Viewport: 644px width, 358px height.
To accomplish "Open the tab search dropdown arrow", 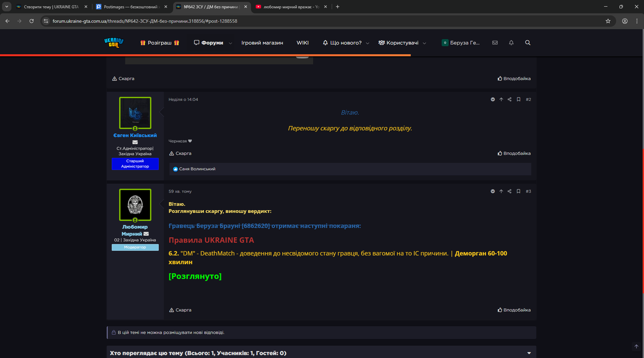I will coord(6,7).
